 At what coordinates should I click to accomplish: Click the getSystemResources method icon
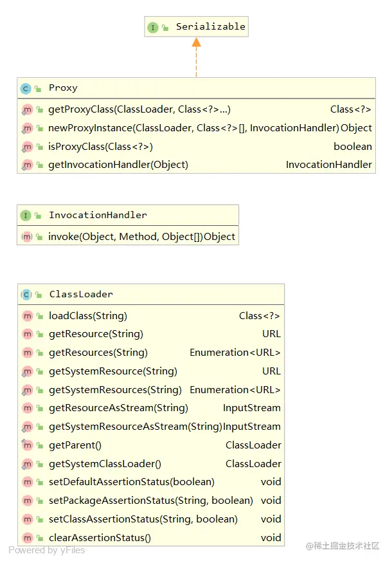pos(28,391)
